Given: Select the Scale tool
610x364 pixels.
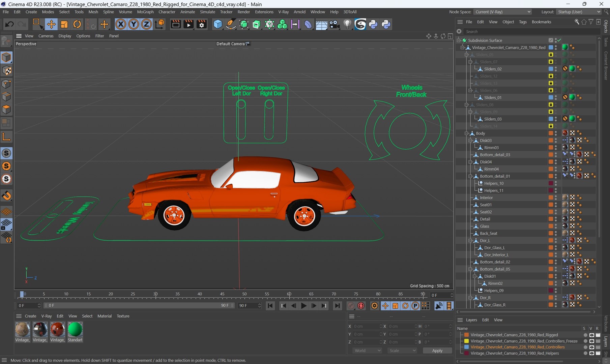Looking at the screenshot, I should [64, 24].
